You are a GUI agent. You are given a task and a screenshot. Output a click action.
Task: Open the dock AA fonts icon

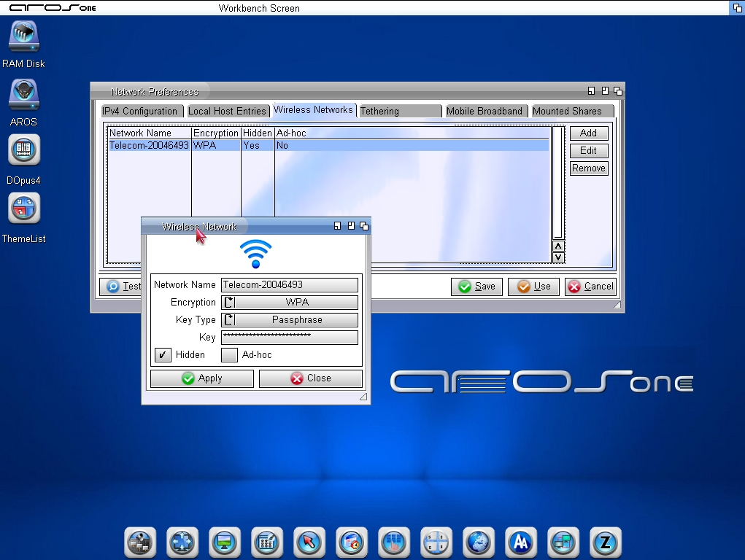pyautogui.click(x=521, y=542)
